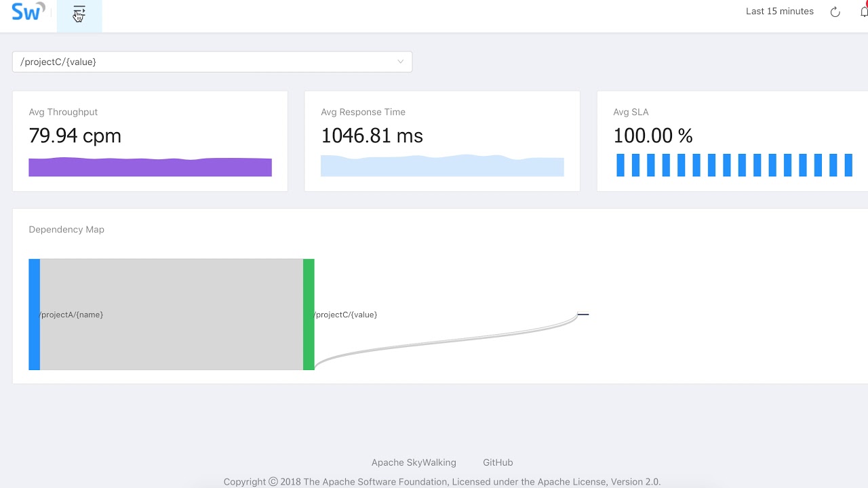Click the /projectC/{value} node label in map
Viewport: 868px width, 488px height.
tap(345, 314)
